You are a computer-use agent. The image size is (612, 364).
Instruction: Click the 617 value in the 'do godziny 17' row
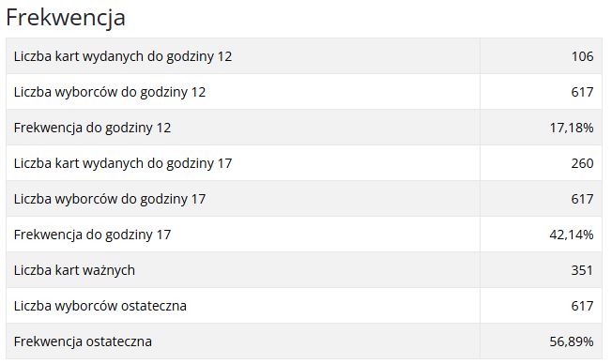tap(582, 199)
